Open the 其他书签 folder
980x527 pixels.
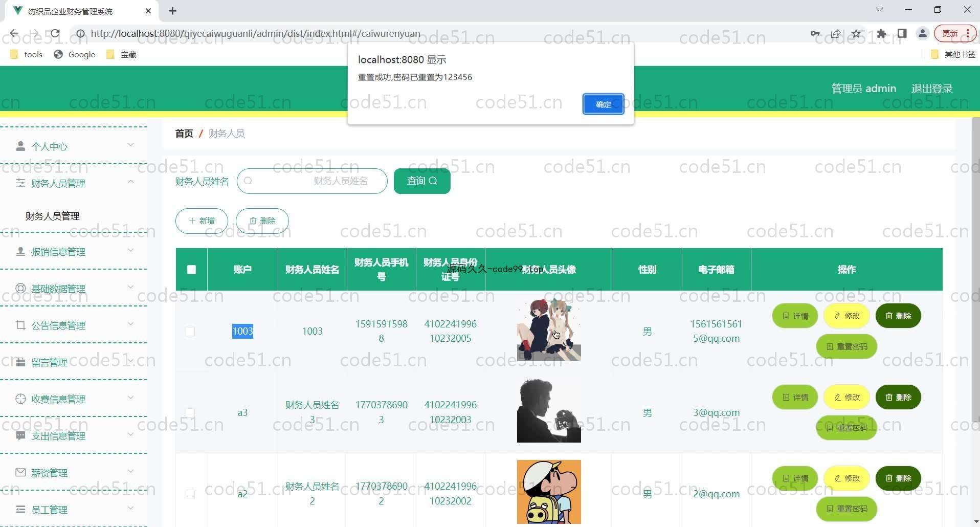[953, 54]
